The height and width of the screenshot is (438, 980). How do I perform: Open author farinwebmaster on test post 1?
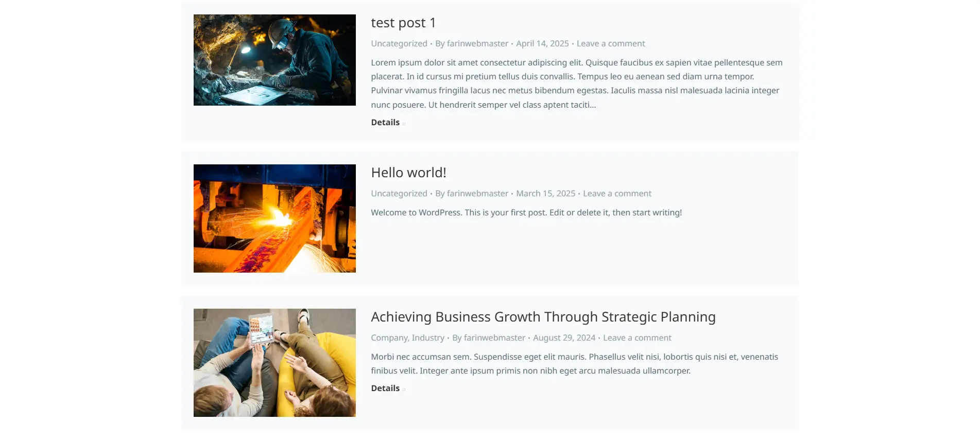point(477,44)
